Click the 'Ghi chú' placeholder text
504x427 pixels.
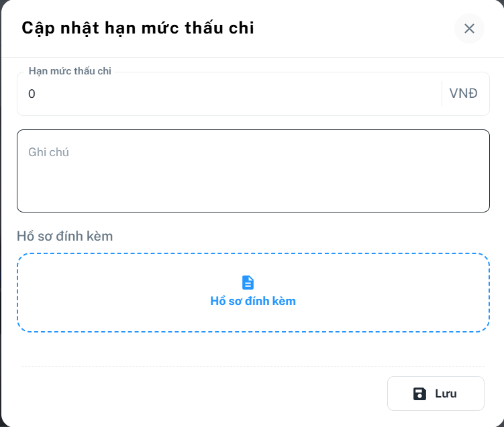point(48,152)
